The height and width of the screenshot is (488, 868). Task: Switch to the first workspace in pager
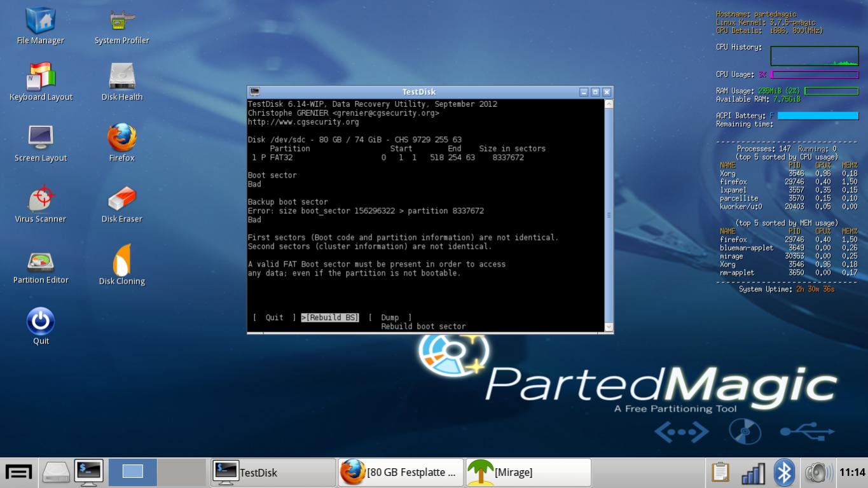click(x=132, y=472)
